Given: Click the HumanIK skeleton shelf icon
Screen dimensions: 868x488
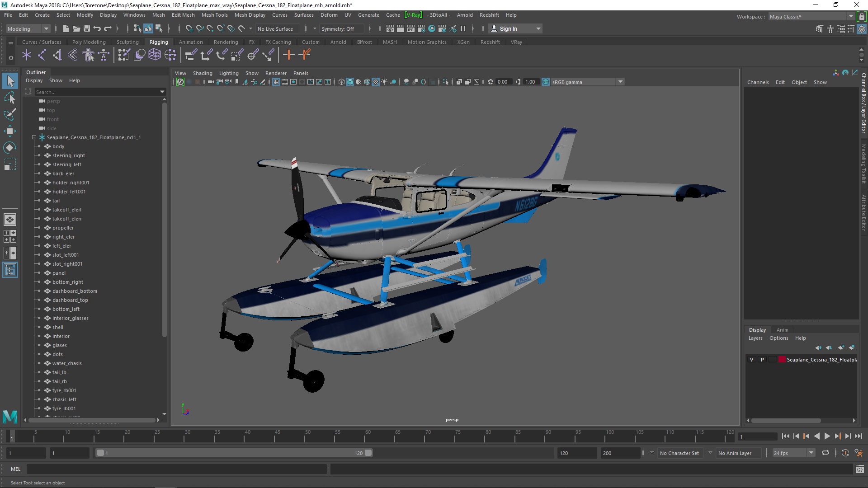Looking at the screenshot, I should click(x=104, y=55).
